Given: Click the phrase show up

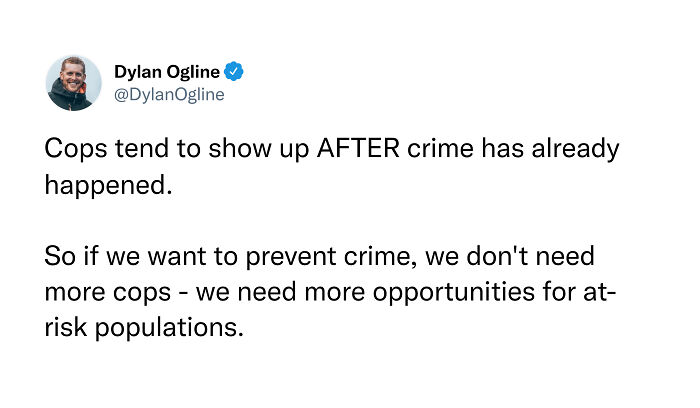Looking at the screenshot, I should click(x=258, y=149).
